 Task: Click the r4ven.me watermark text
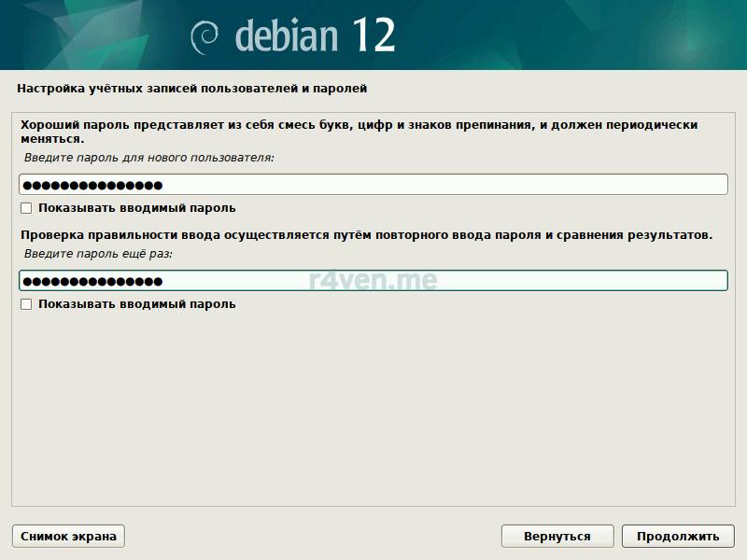click(x=373, y=279)
